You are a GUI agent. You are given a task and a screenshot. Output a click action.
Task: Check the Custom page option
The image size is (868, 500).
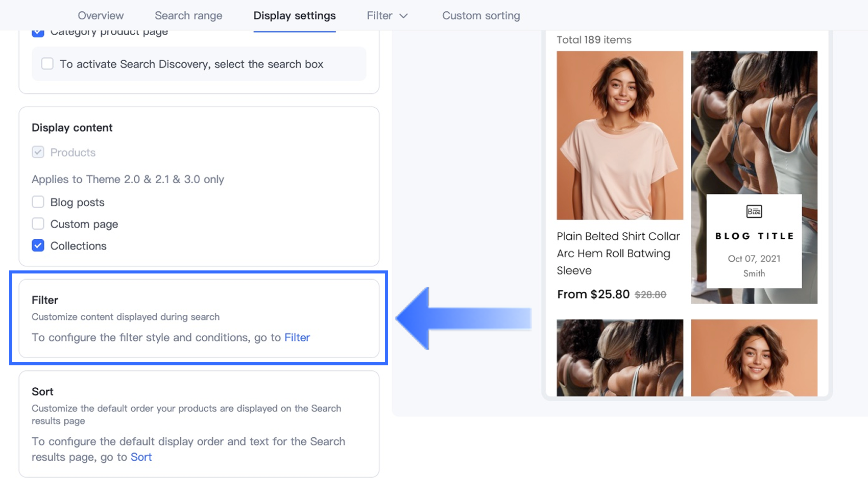pyautogui.click(x=38, y=224)
